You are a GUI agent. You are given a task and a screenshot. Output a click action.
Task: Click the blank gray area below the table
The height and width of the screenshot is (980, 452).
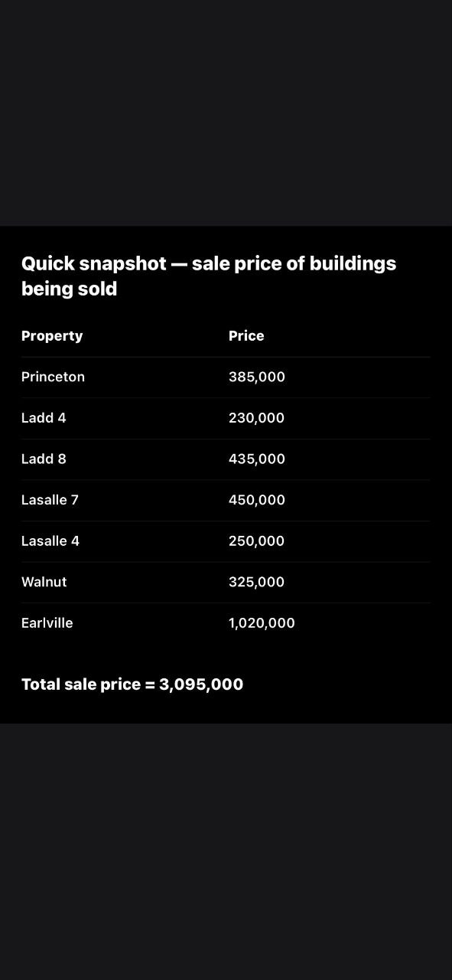coord(226,851)
